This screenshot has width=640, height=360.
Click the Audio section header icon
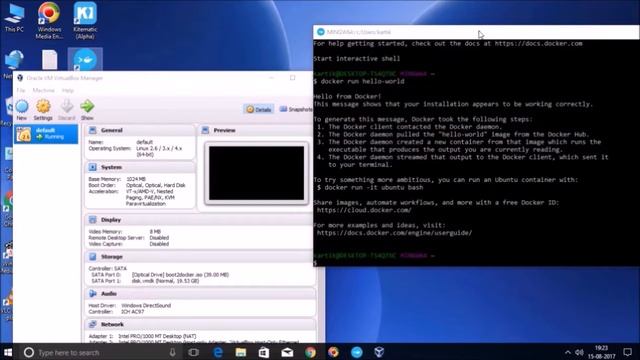93,293
